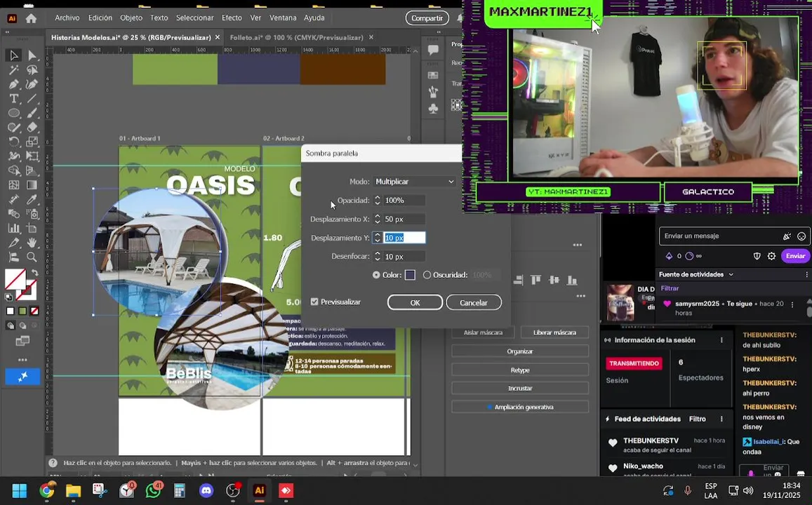This screenshot has height=505, width=812.
Task: Switch to Folleto.ai document tab
Action: point(296,37)
